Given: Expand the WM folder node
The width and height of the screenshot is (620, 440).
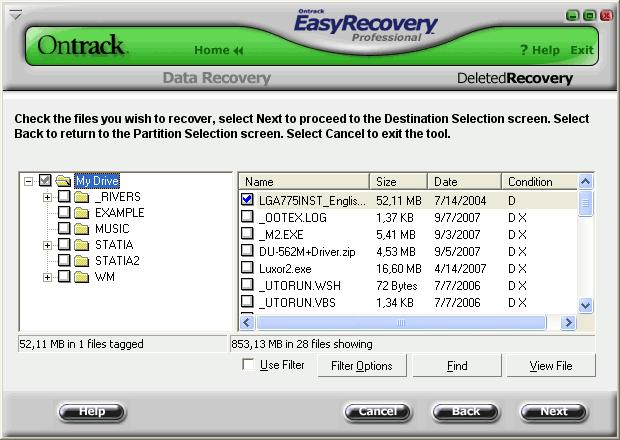Looking at the screenshot, I should coord(47,278).
